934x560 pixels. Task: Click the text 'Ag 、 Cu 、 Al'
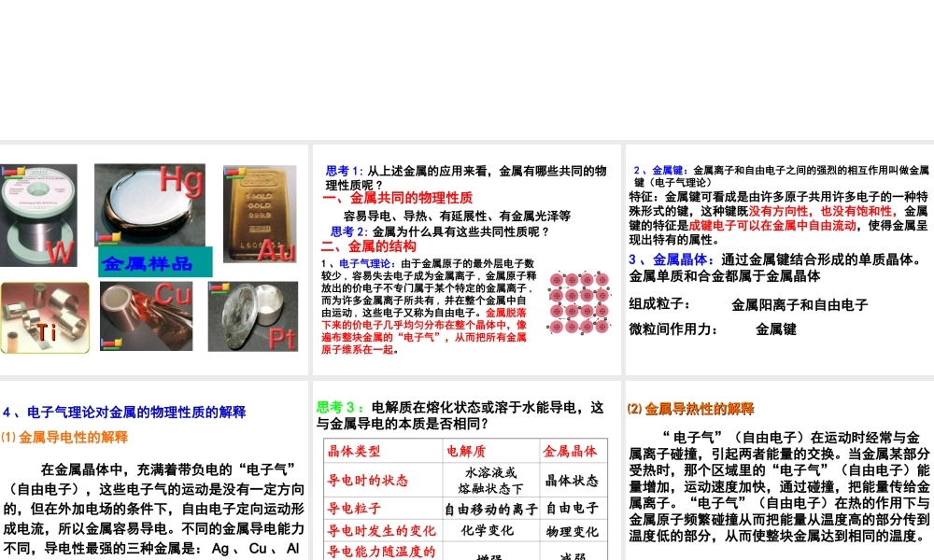[256, 549]
